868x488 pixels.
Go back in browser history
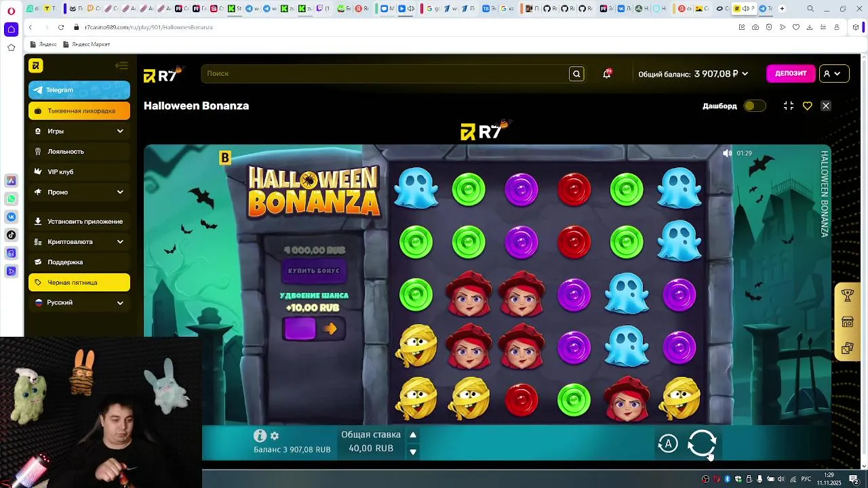coord(31,27)
